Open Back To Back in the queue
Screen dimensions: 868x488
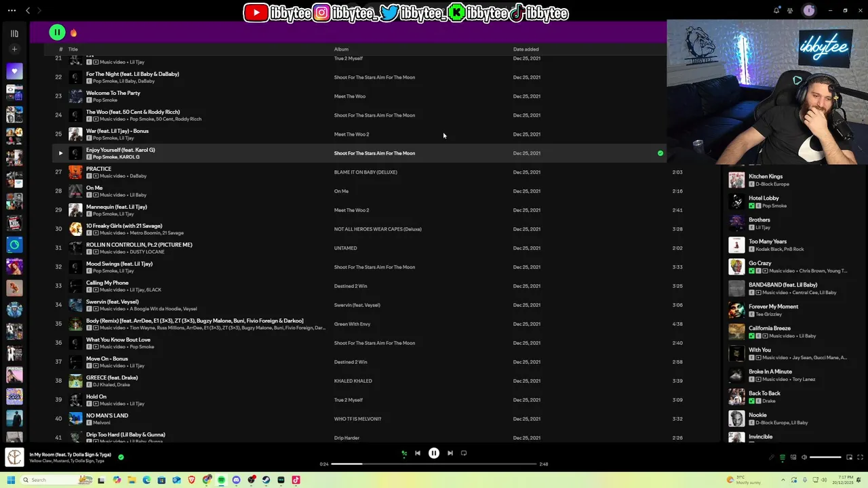point(764,393)
